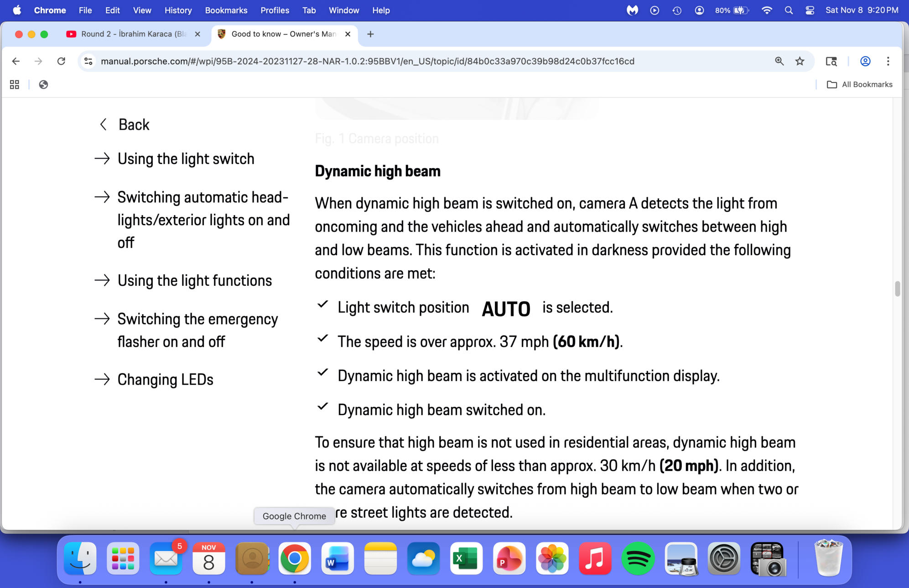The width and height of the screenshot is (909, 588).
Task: Reload the current page
Action: point(62,61)
